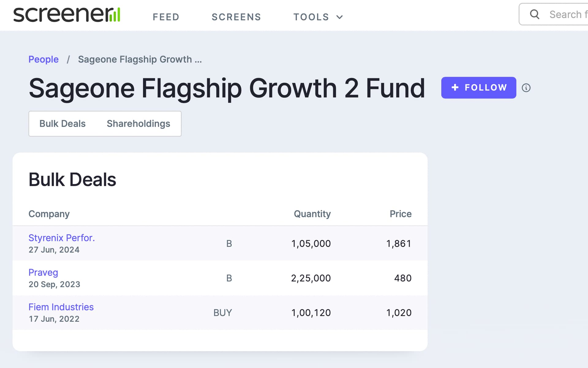The width and height of the screenshot is (588, 368).
Task: Follow Sageone Flagship Growth 2 Fund
Action: point(479,88)
